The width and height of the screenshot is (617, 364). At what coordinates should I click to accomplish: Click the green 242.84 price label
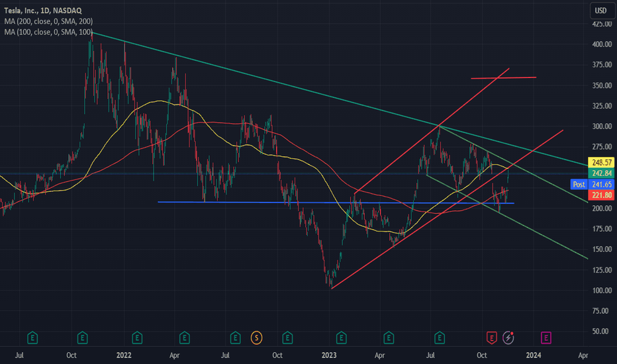click(x=601, y=173)
